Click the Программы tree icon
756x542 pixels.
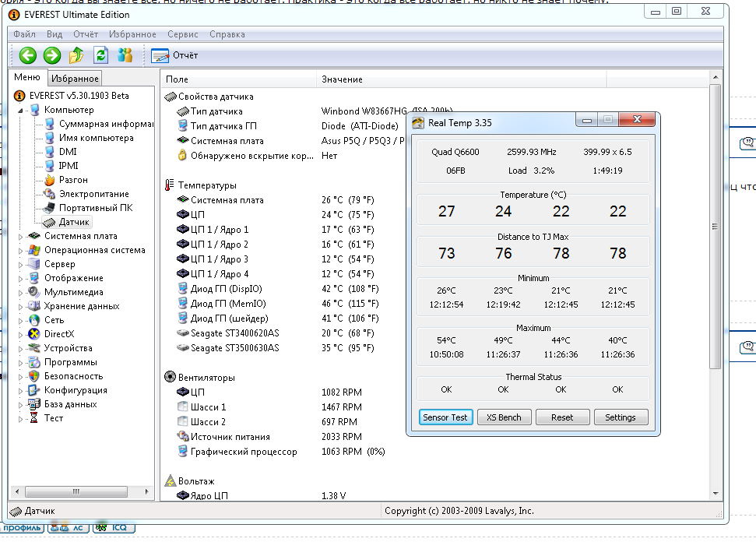(x=33, y=362)
